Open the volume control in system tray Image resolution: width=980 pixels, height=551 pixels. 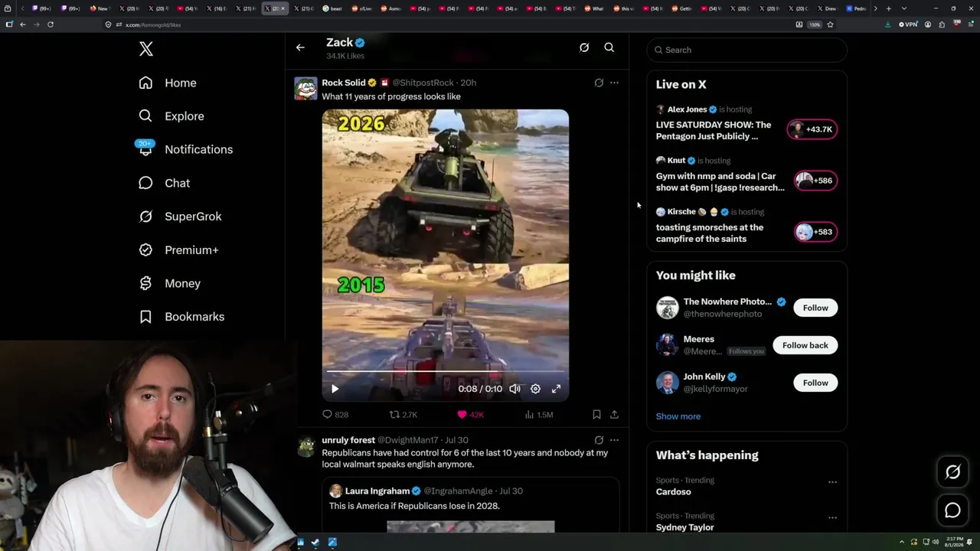(x=936, y=543)
